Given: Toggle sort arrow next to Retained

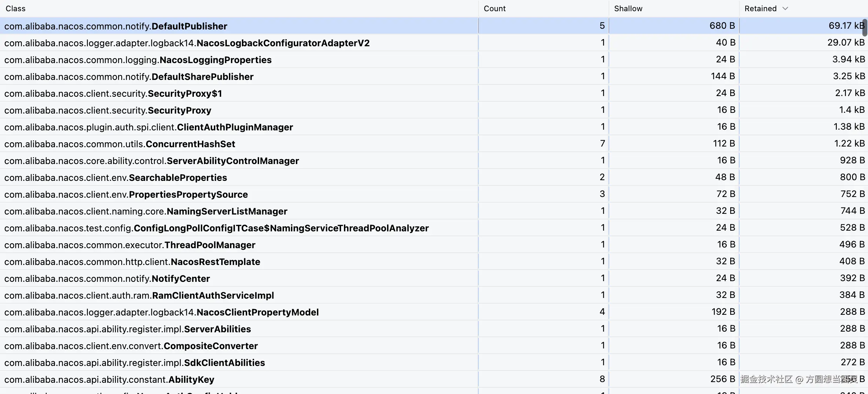Looking at the screenshot, I should point(785,8).
